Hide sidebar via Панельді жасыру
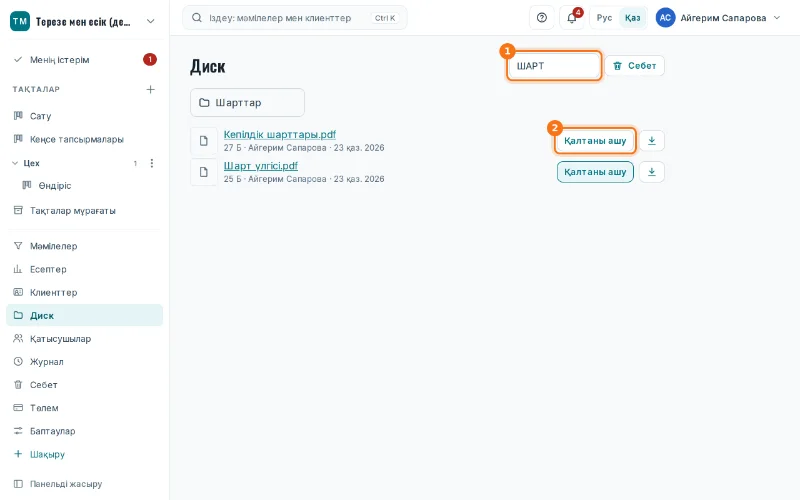This screenshot has width=800, height=500. click(x=84, y=484)
